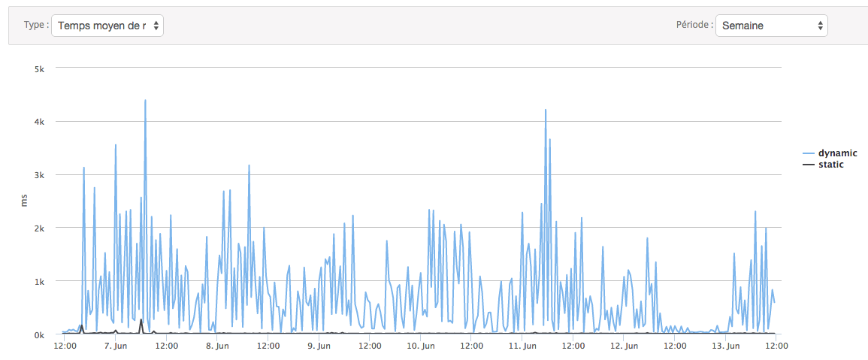The width and height of the screenshot is (868, 360).
Task: Click the static spike after 7. Jun
Action: (141, 321)
